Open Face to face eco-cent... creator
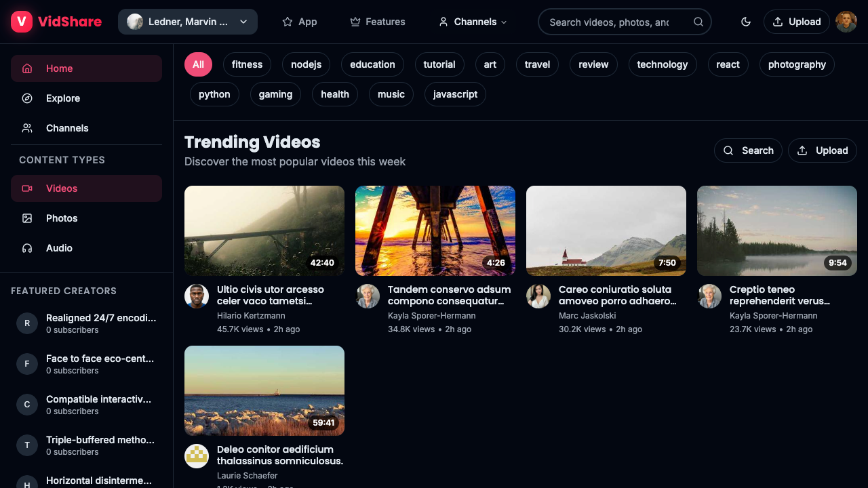 pos(86,364)
